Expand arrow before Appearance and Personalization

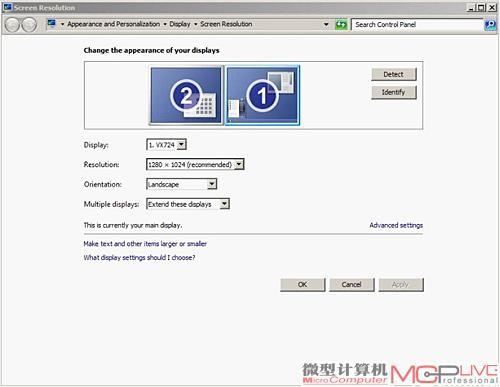click(62, 24)
